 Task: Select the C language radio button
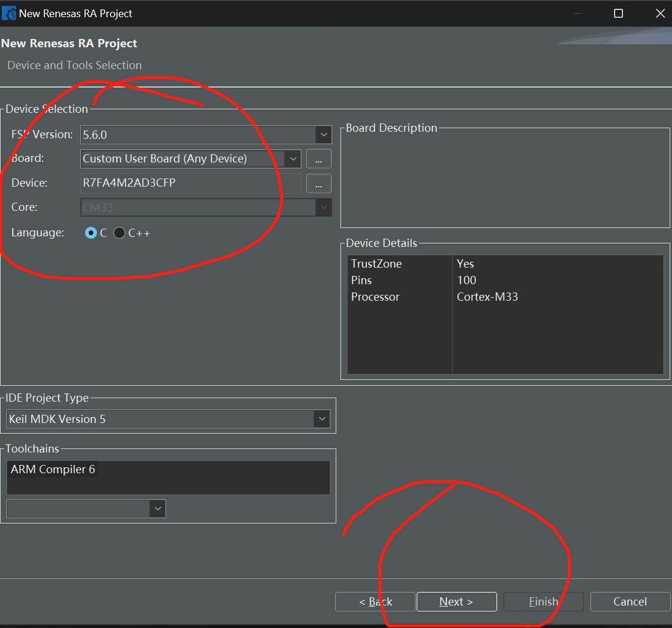[91, 233]
